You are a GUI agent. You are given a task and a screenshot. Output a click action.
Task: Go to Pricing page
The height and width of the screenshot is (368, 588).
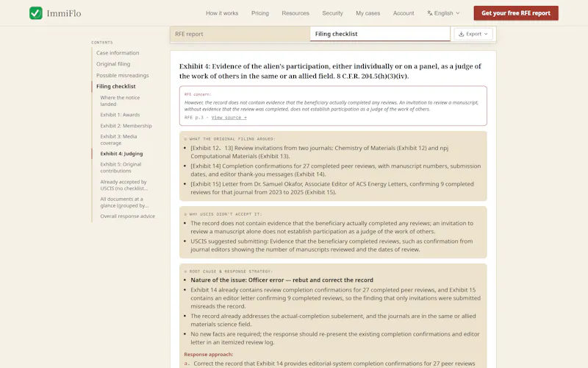260,13
